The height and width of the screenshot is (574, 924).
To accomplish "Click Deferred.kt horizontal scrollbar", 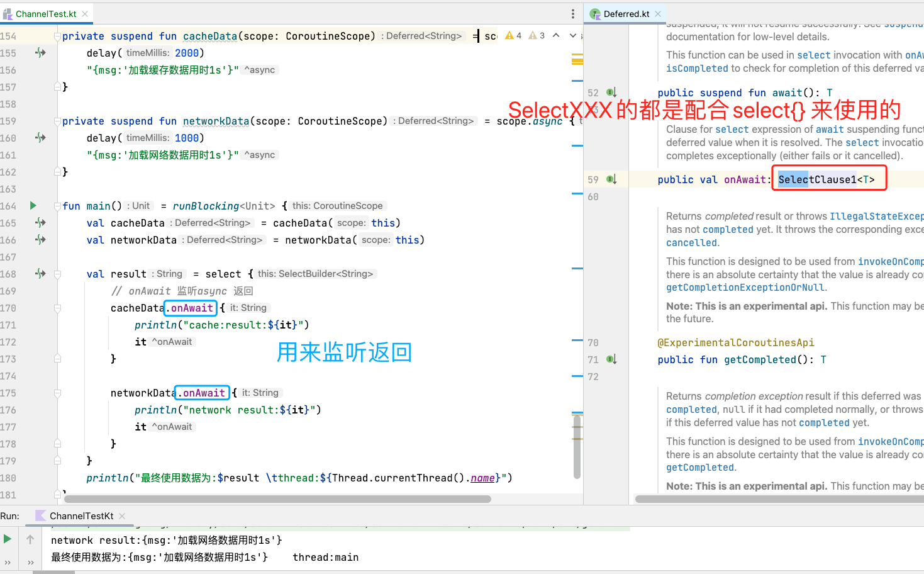I will (779, 499).
